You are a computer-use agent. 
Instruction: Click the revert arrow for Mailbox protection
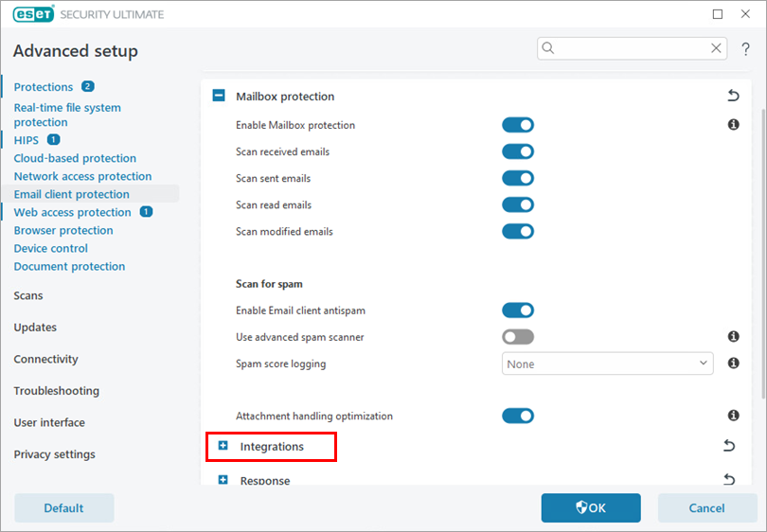(x=731, y=96)
